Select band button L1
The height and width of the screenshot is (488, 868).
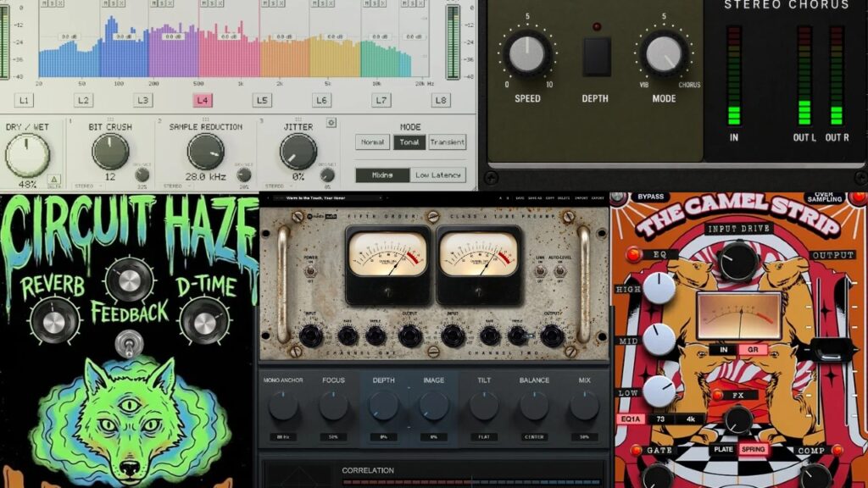[x=23, y=100]
